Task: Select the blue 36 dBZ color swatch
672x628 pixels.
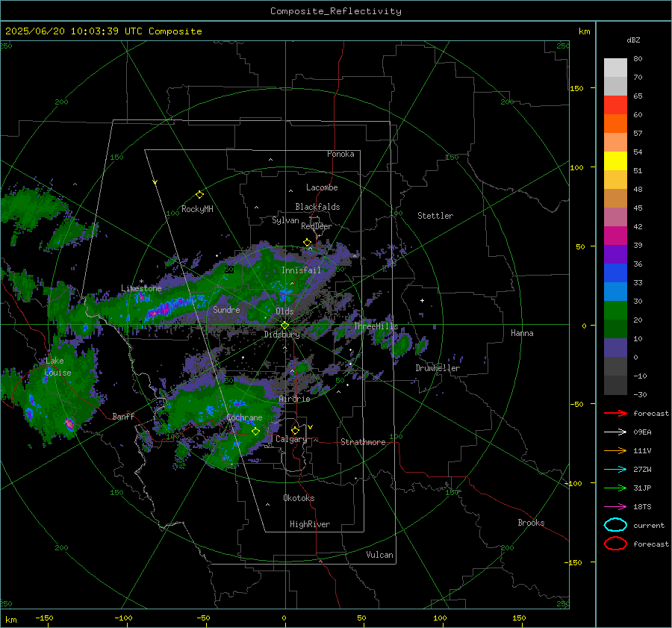Action: click(615, 273)
